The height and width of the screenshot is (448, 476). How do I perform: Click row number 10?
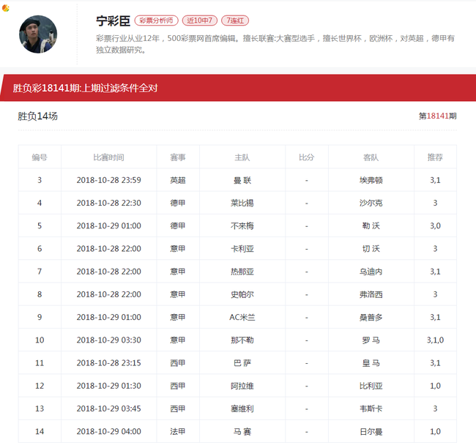(x=40, y=340)
